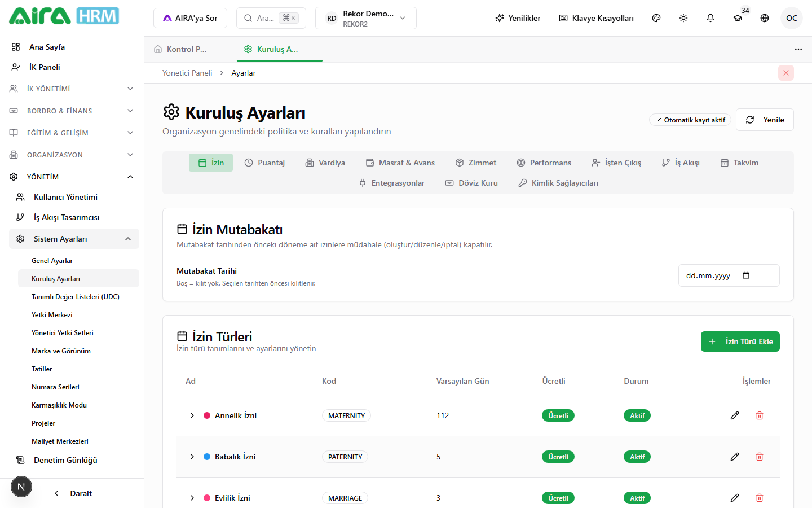Open Zimmet settings tab

(x=476, y=163)
